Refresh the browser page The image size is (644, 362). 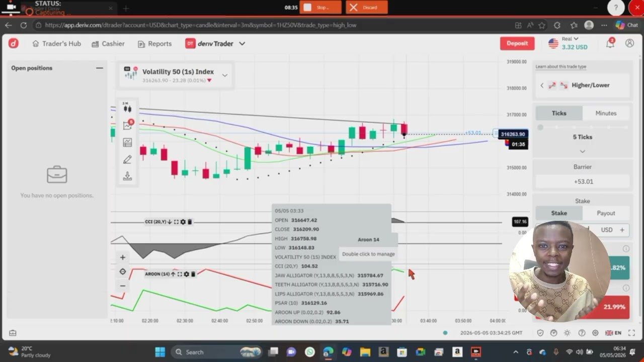(24, 25)
